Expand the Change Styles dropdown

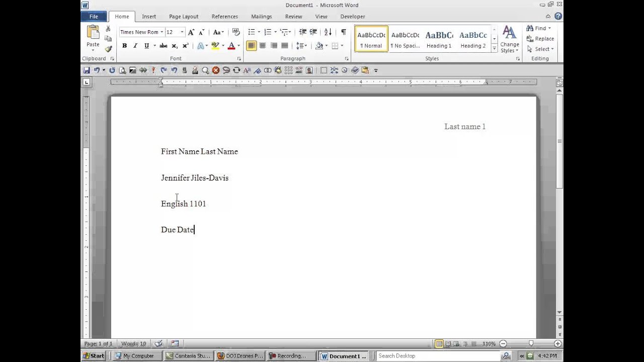click(509, 40)
